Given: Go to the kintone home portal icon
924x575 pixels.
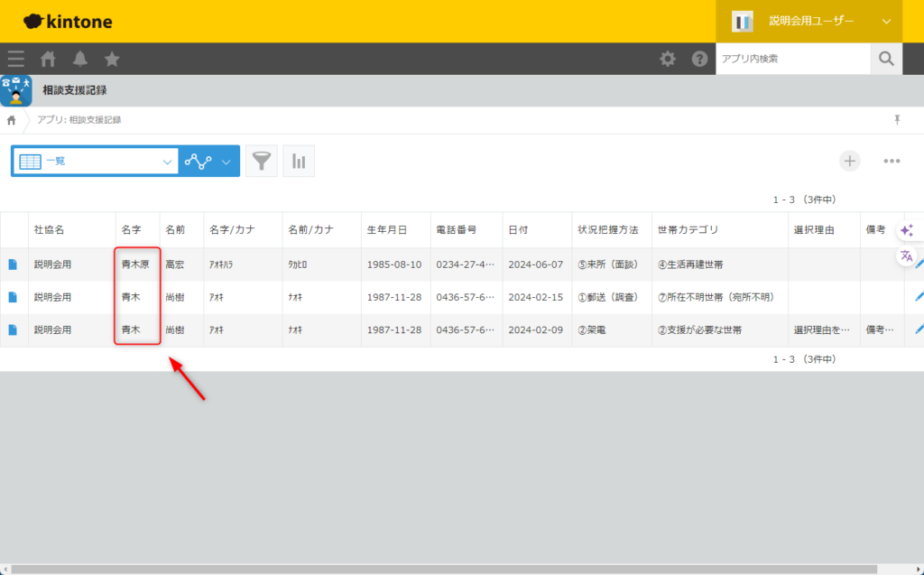Looking at the screenshot, I should 48,60.
